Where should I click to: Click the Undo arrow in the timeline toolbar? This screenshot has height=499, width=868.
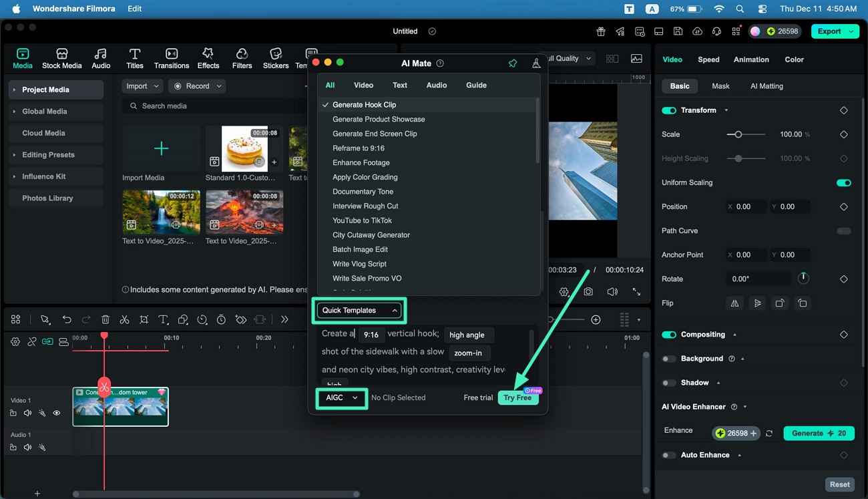65,319
